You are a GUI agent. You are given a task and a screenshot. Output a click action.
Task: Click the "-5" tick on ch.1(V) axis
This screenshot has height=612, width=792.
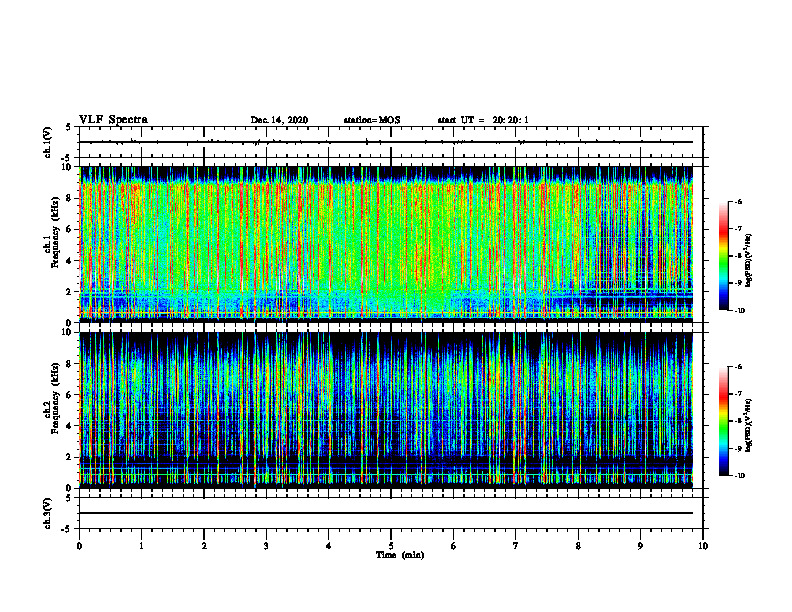pos(67,158)
